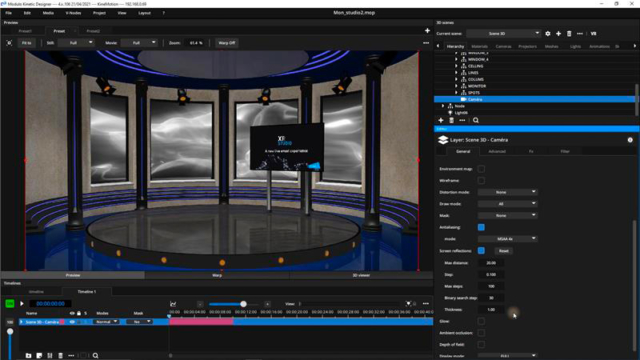Toggle eye visibility of Scene 3D layer
Image resolution: width=640 pixels, height=360 pixels.
(x=72, y=322)
